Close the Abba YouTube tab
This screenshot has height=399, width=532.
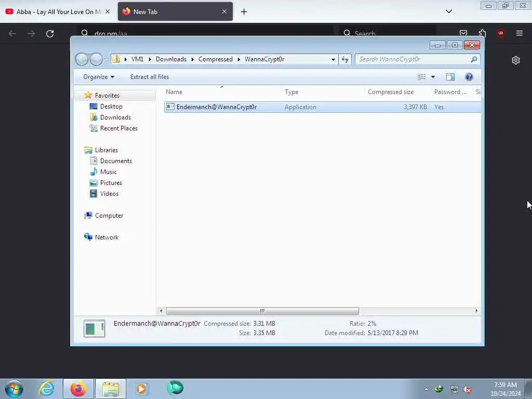coord(108,11)
